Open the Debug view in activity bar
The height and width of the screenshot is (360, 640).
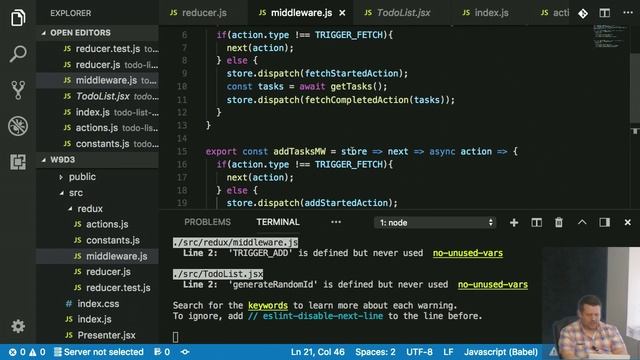point(18,126)
